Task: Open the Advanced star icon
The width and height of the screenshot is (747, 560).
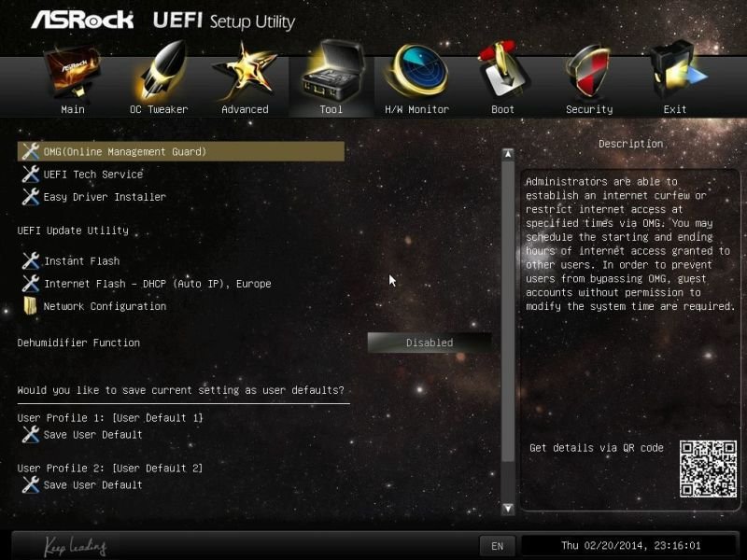Action: coord(246,72)
